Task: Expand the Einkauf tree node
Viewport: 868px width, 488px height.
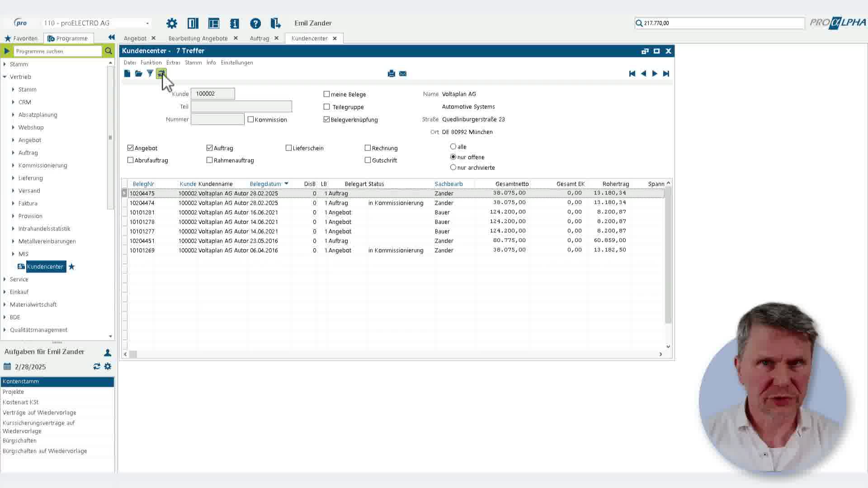Action: click(5, 292)
